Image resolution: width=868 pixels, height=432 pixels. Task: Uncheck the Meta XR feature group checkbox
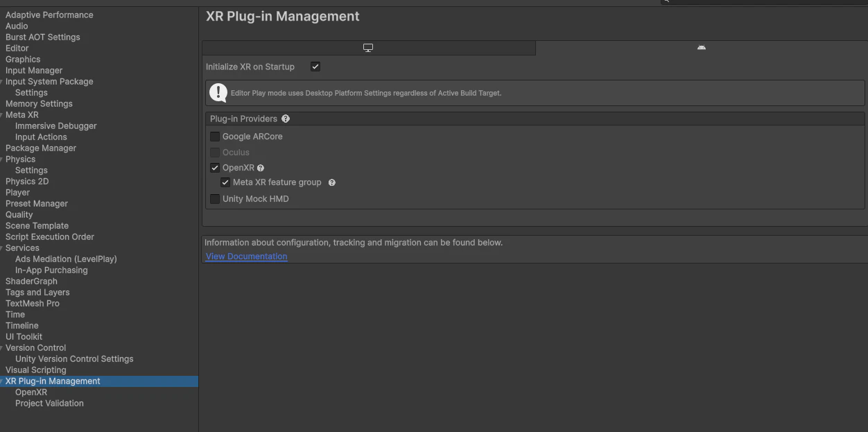[x=225, y=182]
